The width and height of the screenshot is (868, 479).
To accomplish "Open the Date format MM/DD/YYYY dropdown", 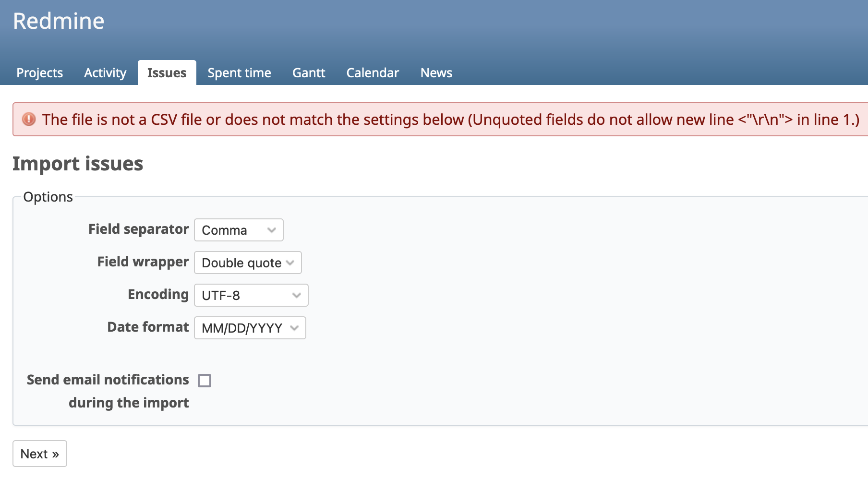I will pyautogui.click(x=250, y=328).
